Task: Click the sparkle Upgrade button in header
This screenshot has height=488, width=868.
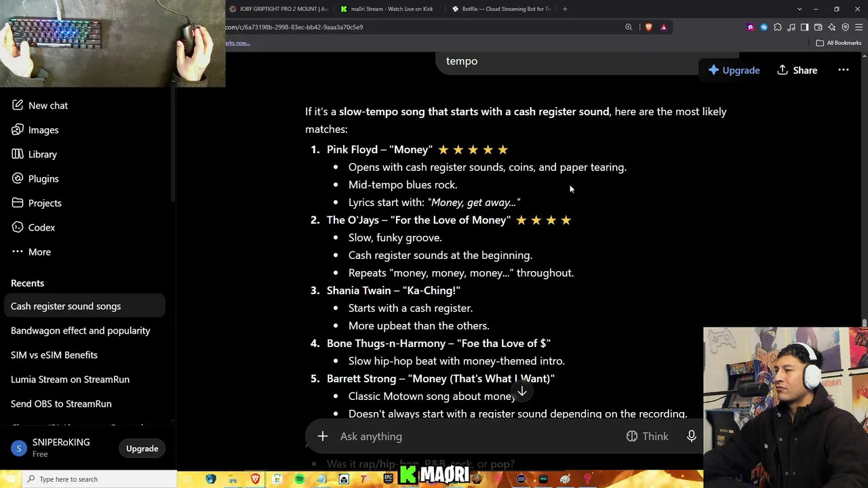Action: pos(734,70)
